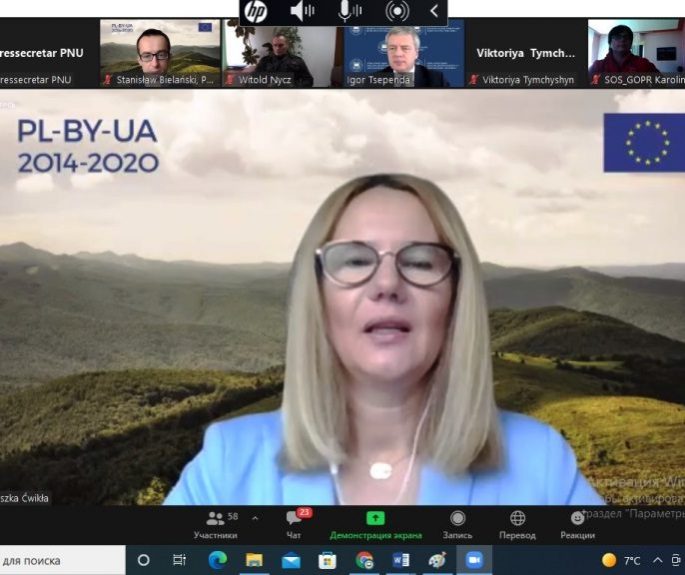The height and width of the screenshot is (575, 685).
Task: Start recording with the Запись button
Action: [x=457, y=524]
